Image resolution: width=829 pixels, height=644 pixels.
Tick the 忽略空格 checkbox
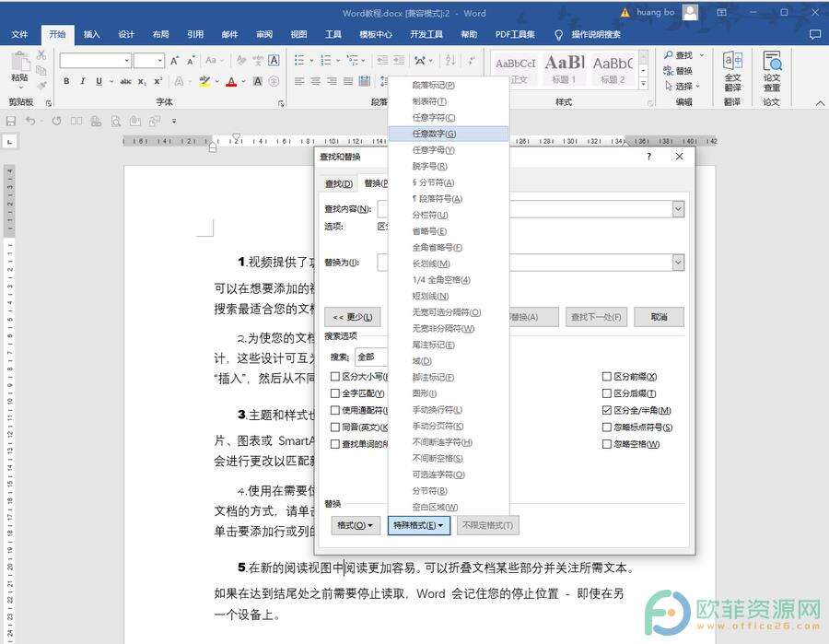(607, 444)
